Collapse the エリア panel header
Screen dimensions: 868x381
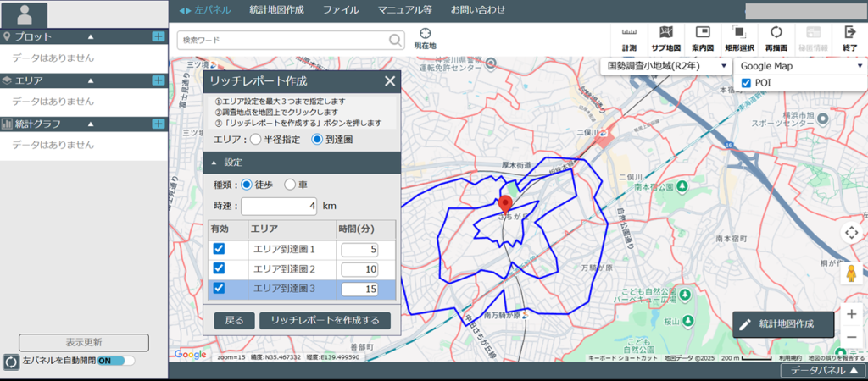click(x=83, y=80)
